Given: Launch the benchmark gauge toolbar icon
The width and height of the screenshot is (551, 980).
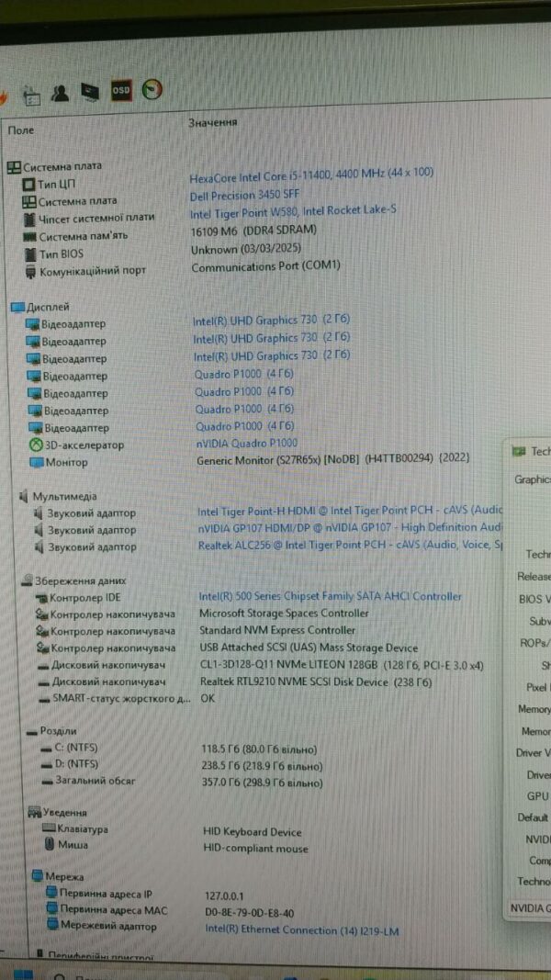Looking at the screenshot, I should [x=152, y=90].
